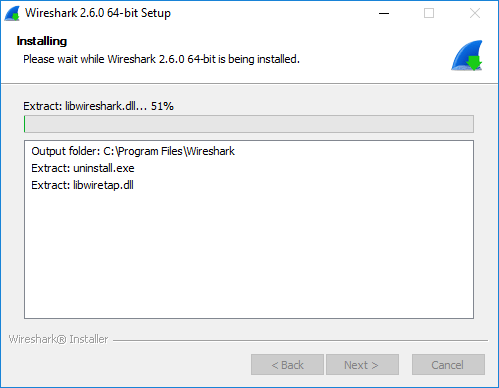Click the installation progress bar
This screenshot has width=499, height=388.
click(x=249, y=124)
